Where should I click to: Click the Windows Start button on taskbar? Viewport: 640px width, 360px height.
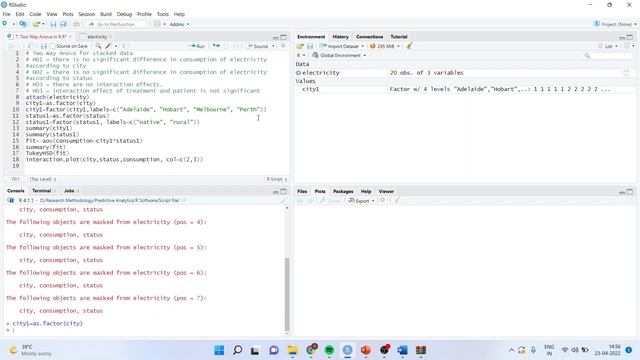click(219, 350)
